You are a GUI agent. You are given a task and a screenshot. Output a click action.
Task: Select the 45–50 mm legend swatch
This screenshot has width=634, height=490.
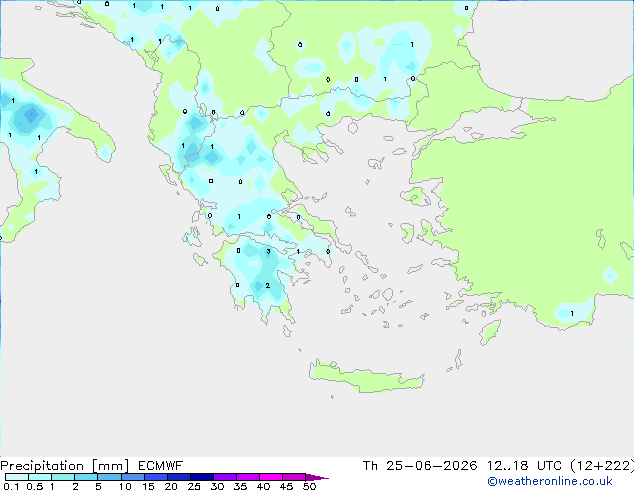(x=294, y=477)
